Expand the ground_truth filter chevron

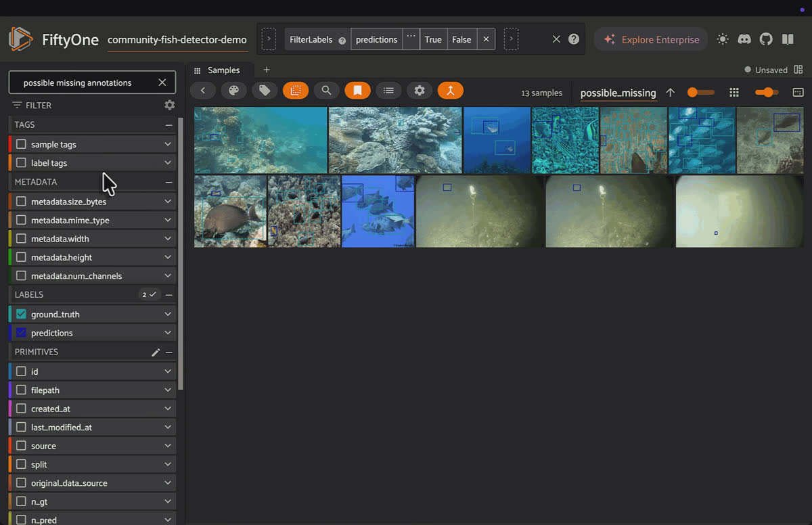click(x=168, y=314)
